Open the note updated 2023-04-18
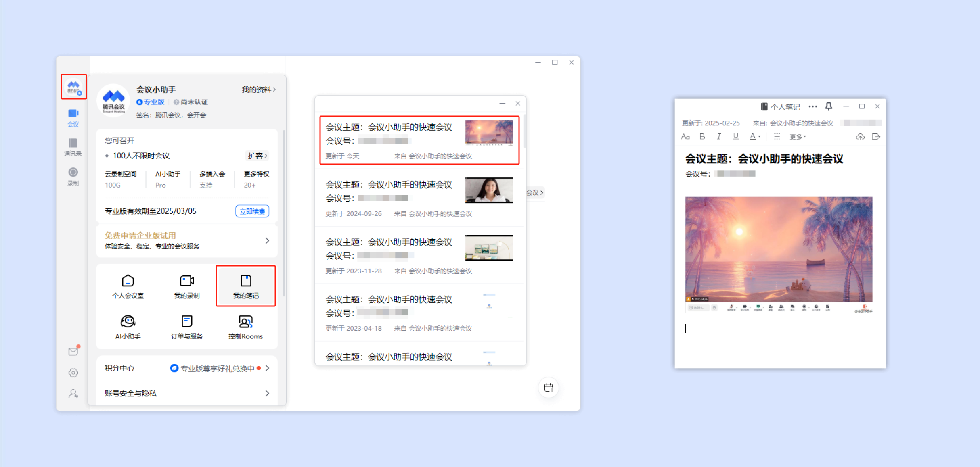 pos(419,313)
